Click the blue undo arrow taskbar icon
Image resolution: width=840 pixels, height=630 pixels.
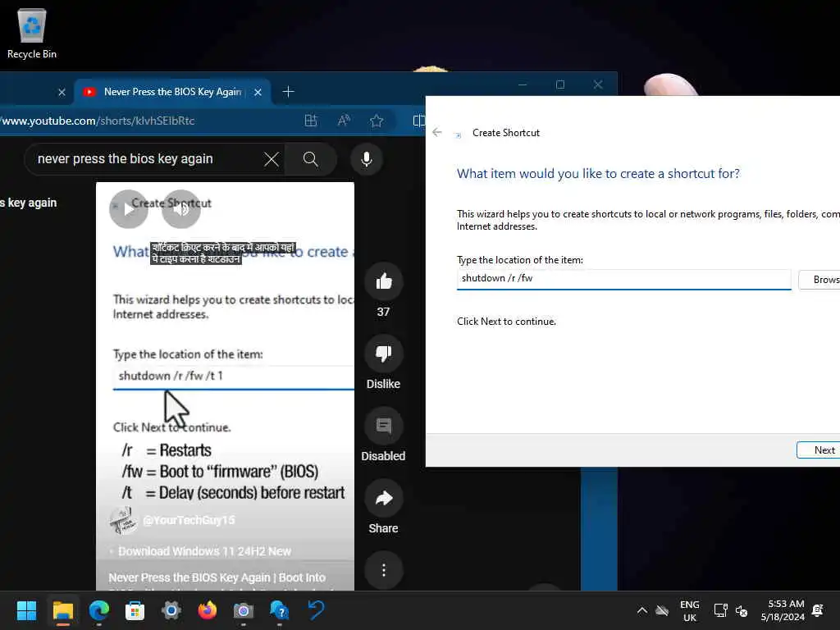coord(316,610)
